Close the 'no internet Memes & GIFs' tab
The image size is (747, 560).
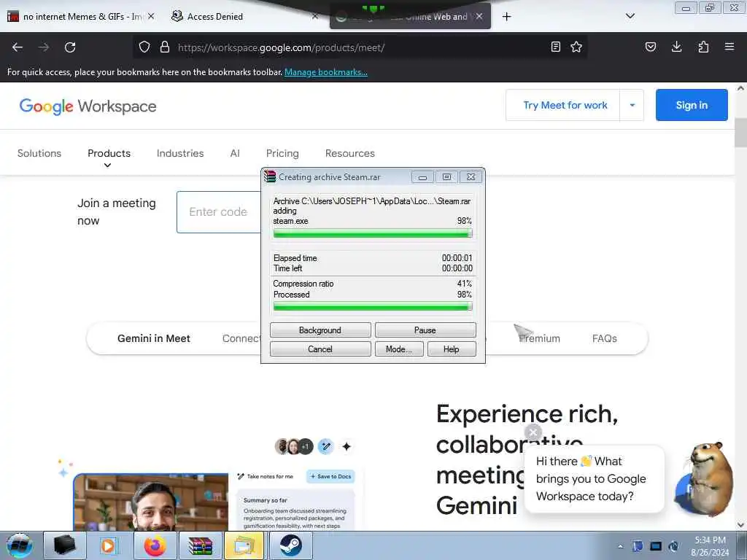(151, 16)
